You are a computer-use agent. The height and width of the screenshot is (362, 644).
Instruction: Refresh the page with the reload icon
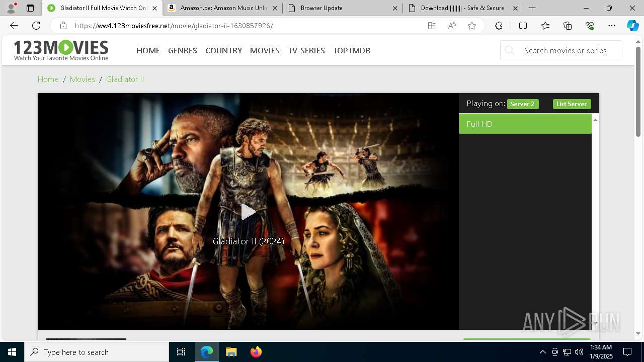click(x=36, y=26)
